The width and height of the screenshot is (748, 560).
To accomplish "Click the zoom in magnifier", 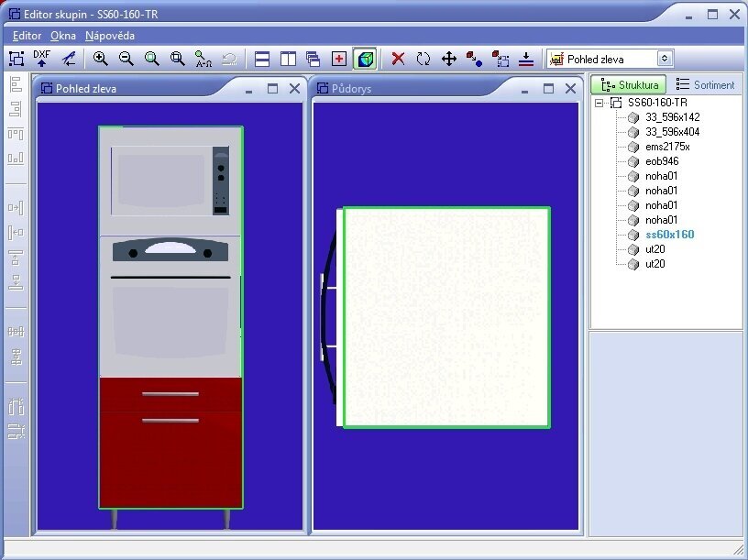I will coord(101,59).
